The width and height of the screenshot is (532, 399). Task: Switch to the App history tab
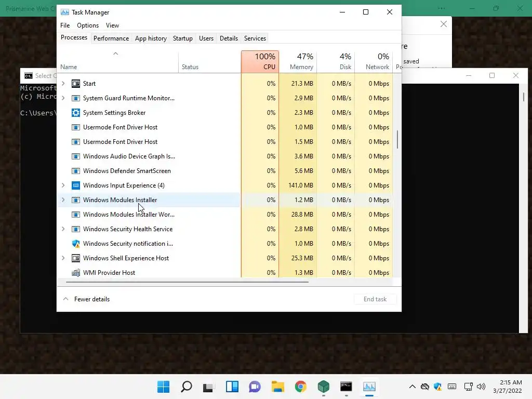click(x=151, y=38)
